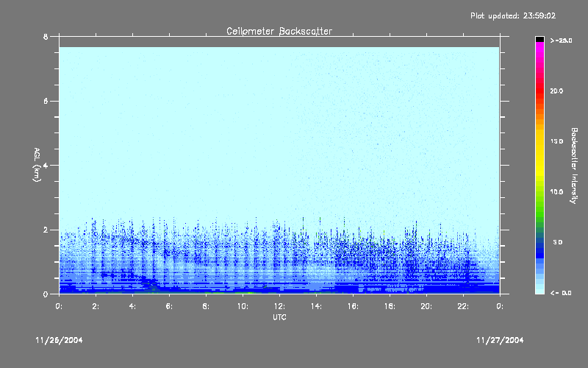Click the "22:" time axis tick label
Image resolution: width=588 pixels, height=368 pixels.
463,306
